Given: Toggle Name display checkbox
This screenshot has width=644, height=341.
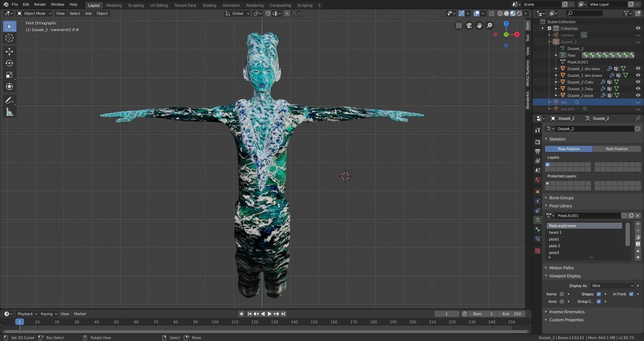Looking at the screenshot, I should tap(562, 294).
